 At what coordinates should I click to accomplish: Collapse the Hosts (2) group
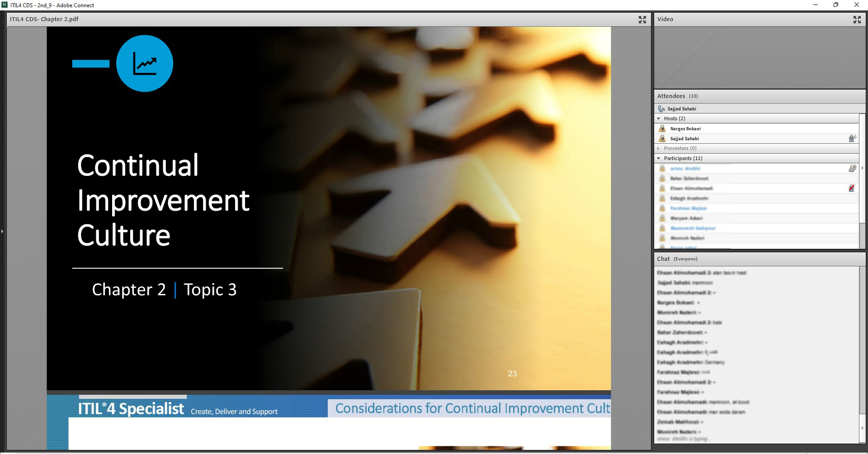tap(659, 118)
